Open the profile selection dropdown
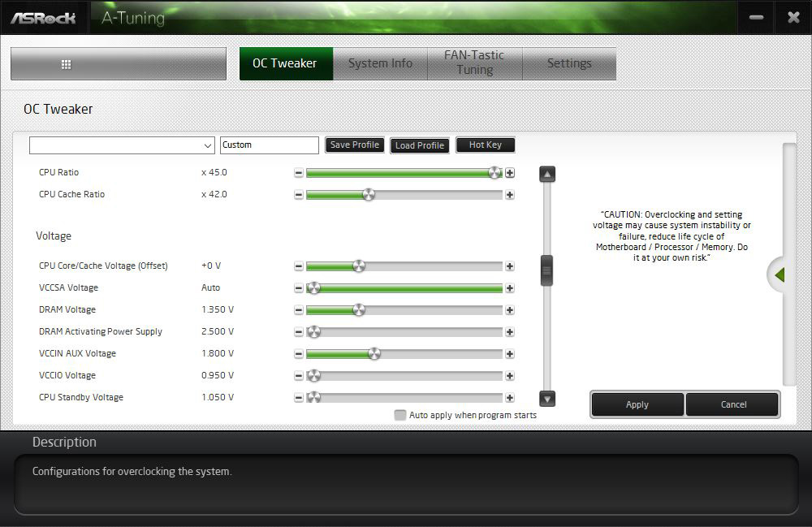The width and height of the screenshot is (812, 527). pos(122,145)
